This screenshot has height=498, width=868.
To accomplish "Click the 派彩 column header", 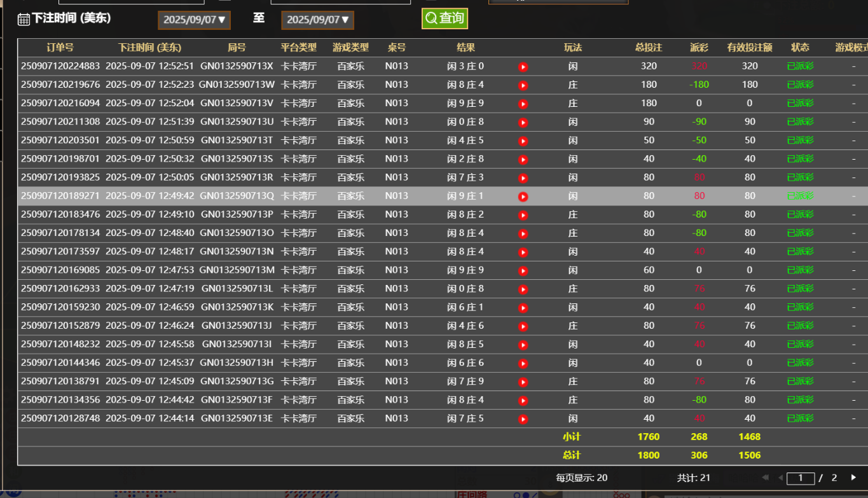I will pos(699,48).
